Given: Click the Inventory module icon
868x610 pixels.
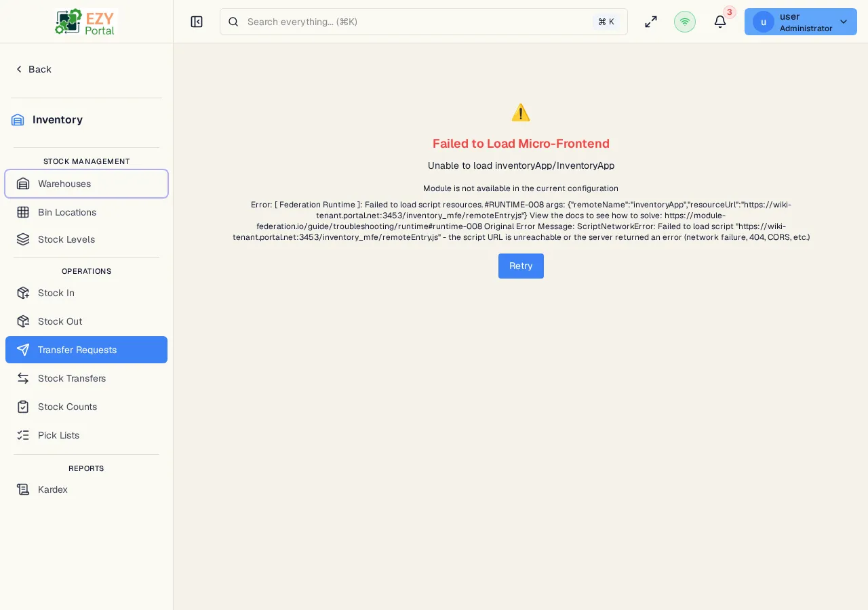Looking at the screenshot, I should coord(18,120).
